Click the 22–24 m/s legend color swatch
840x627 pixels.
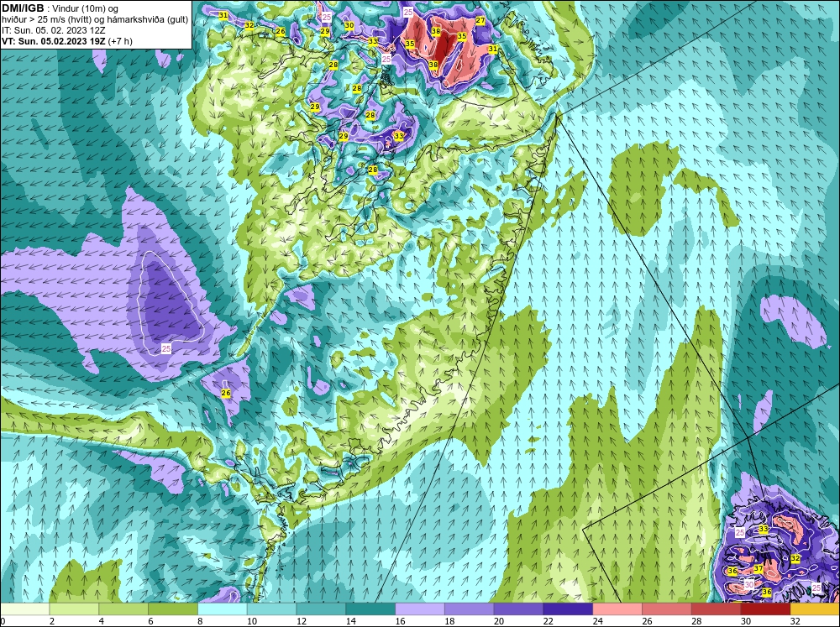click(x=568, y=609)
